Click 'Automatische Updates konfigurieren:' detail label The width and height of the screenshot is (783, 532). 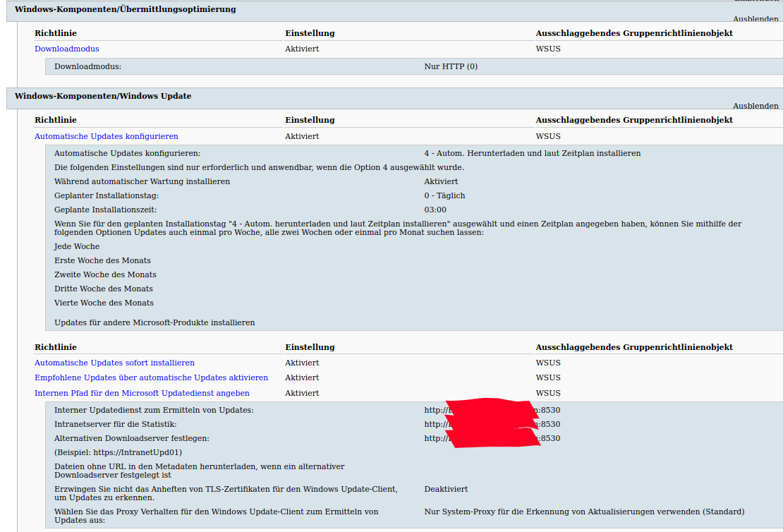click(x=128, y=153)
